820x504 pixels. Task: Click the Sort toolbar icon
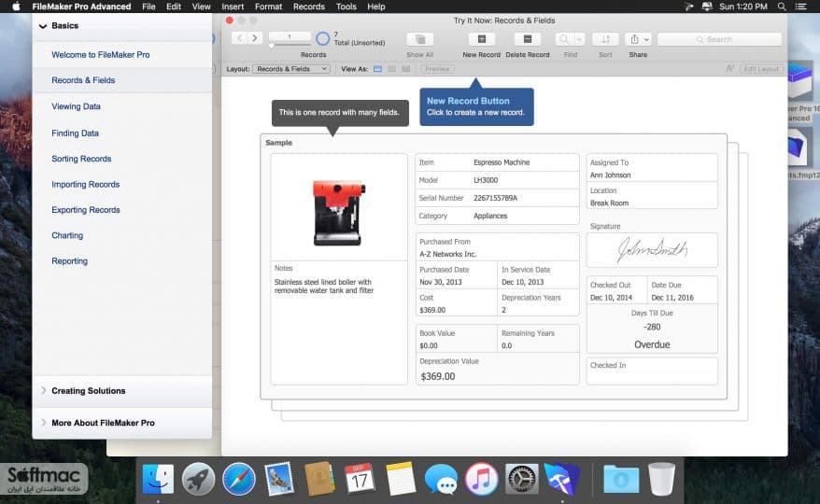(605, 39)
